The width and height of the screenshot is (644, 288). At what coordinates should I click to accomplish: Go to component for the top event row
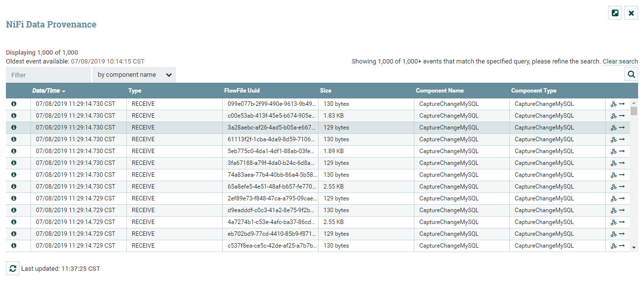coord(620,103)
